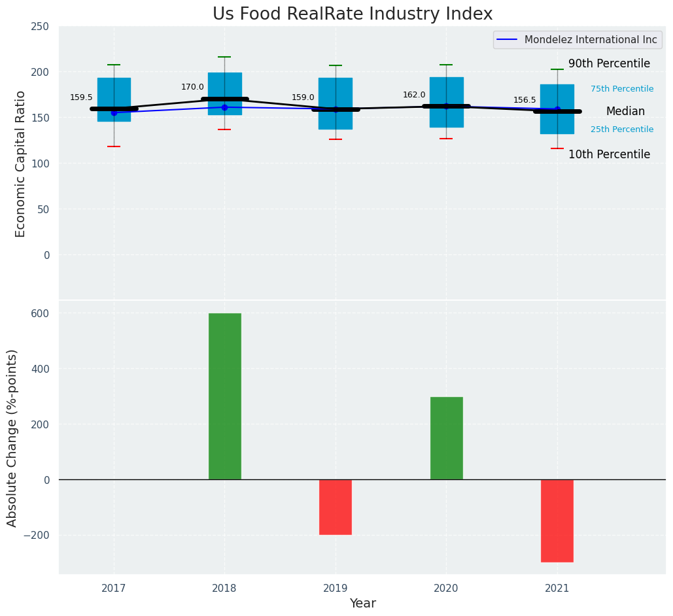Click the red 2021 absolute change bar
The height and width of the screenshot is (616, 673).
tap(557, 521)
